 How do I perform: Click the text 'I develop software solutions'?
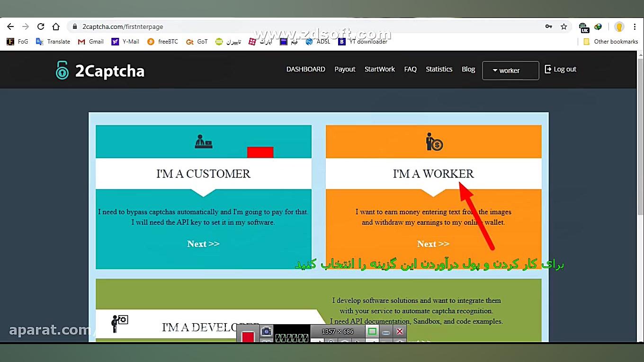375,300
